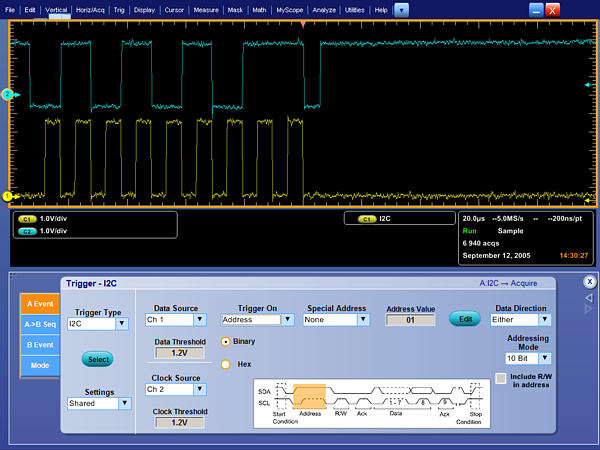Open the Addressing Mode dropdown
This screenshot has height=450, width=600.
point(528,357)
